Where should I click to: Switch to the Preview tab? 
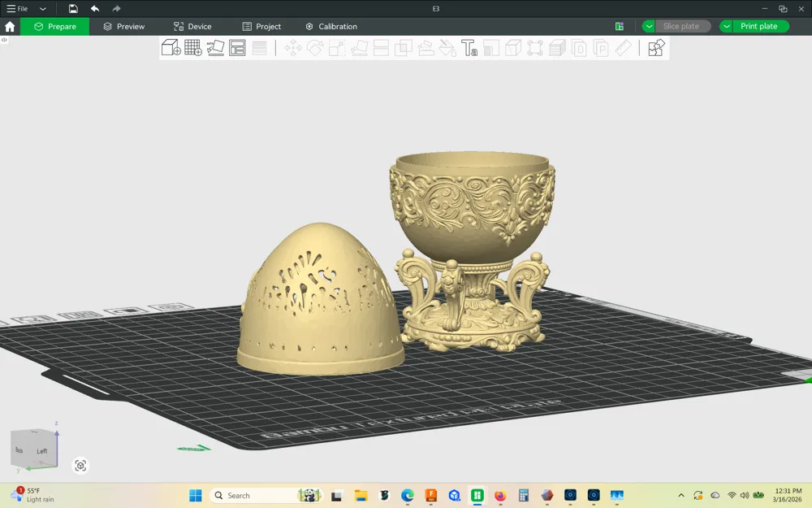123,27
